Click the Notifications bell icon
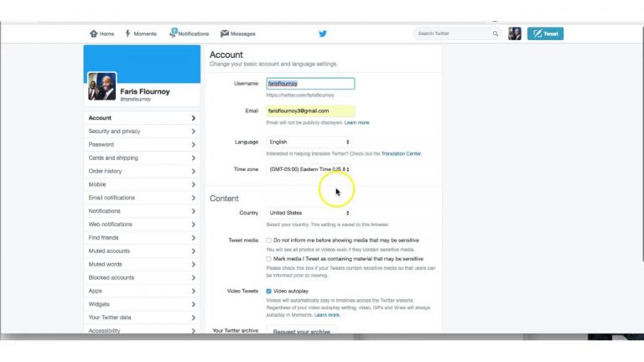Image resolution: width=644 pixels, height=362 pixels. 174,33
